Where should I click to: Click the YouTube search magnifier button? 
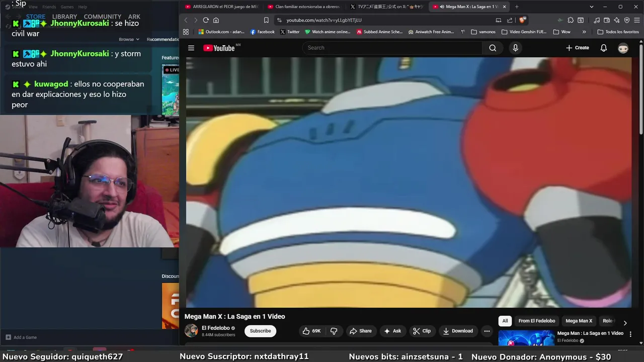pos(493,48)
